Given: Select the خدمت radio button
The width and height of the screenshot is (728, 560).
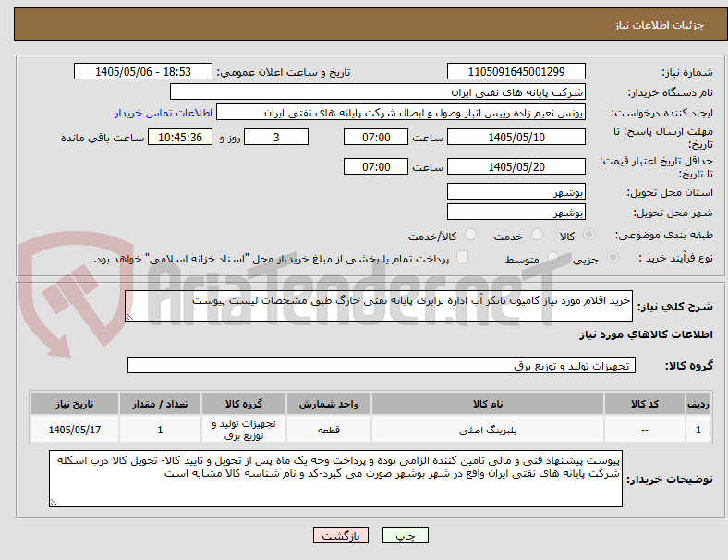Looking at the screenshot, I should [537, 235].
